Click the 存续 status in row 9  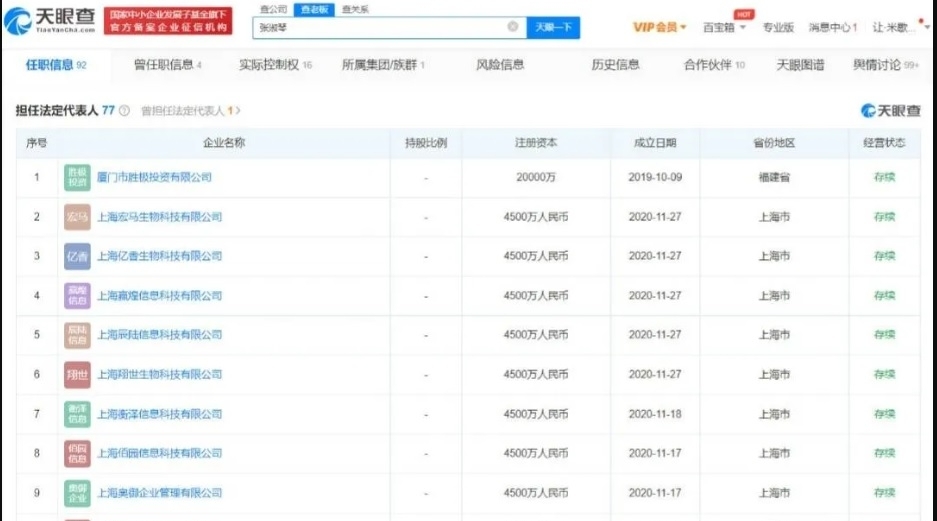pyautogui.click(x=884, y=493)
